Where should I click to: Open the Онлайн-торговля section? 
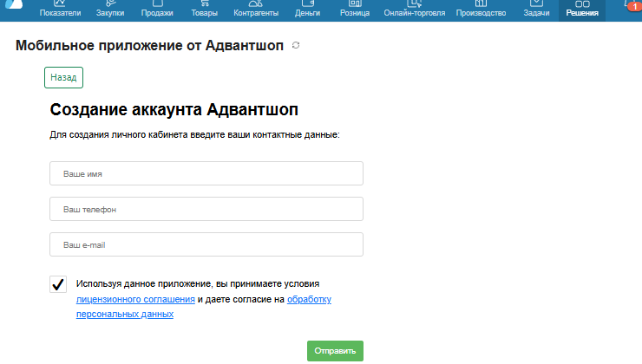click(x=415, y=9)
